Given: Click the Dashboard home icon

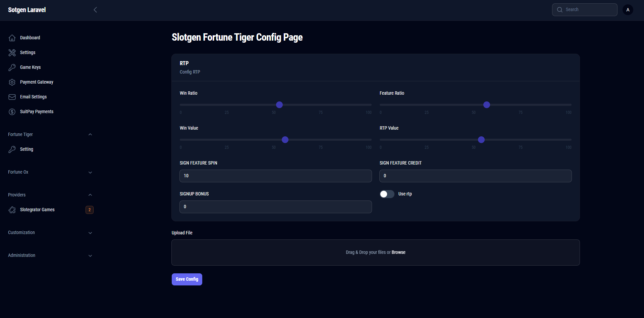Looking at the screenshot, I should [x=12, y=38].
